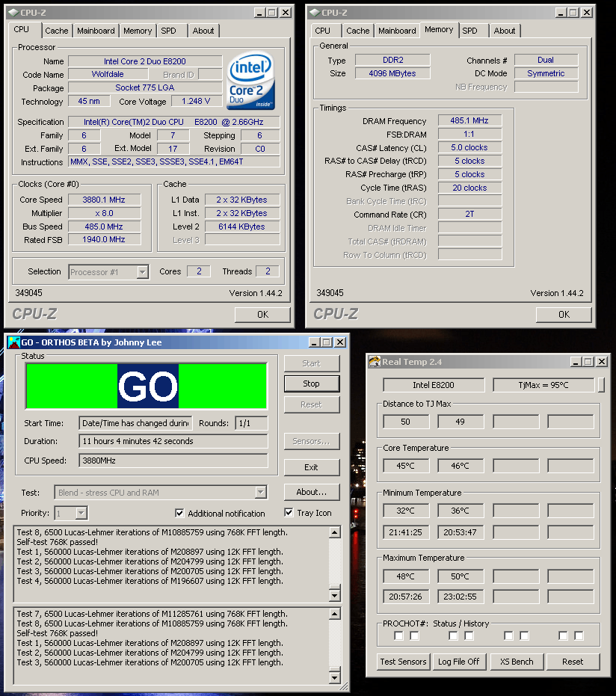Reset Real Temp min/max temperatures
This screenshot has height=696, width=616.
(x=573, y=662)
